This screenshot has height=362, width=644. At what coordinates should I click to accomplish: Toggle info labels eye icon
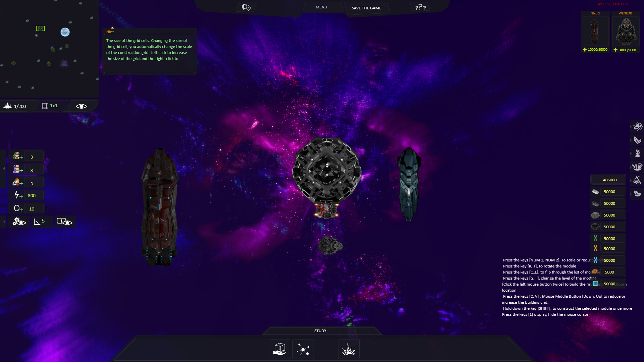point(65,222)
